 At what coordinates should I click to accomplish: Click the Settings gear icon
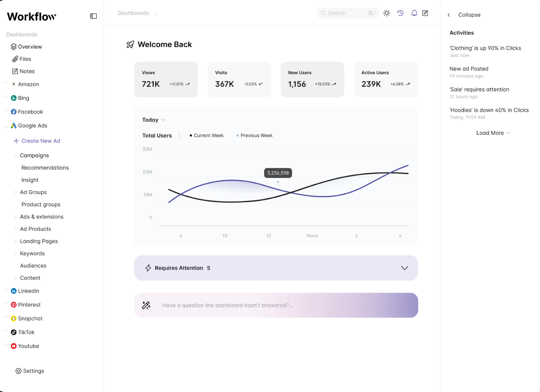click(18, 371)
